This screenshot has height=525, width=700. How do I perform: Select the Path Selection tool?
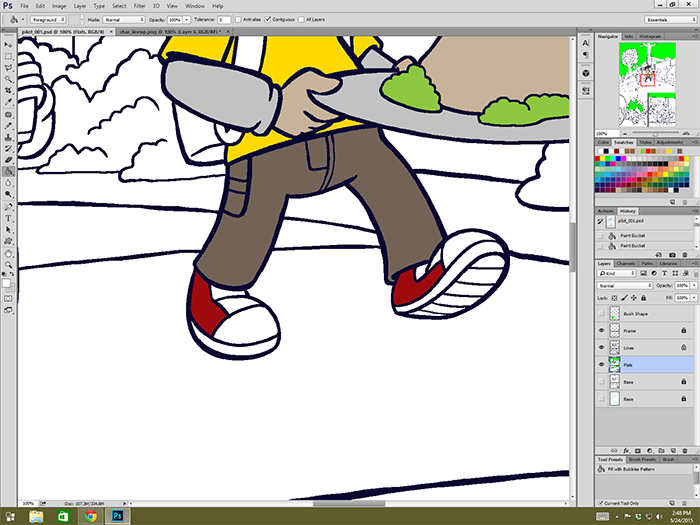[x=8, y=229]
